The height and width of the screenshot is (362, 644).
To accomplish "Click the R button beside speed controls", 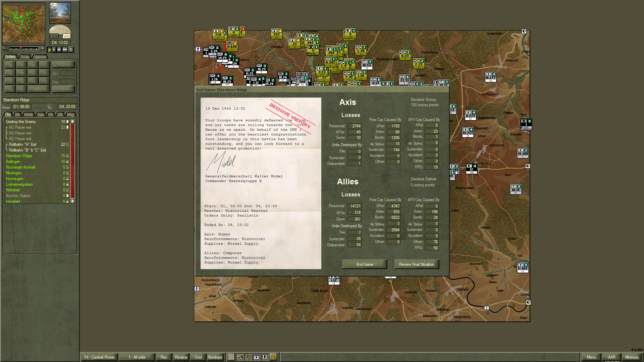I will [71, 50].
